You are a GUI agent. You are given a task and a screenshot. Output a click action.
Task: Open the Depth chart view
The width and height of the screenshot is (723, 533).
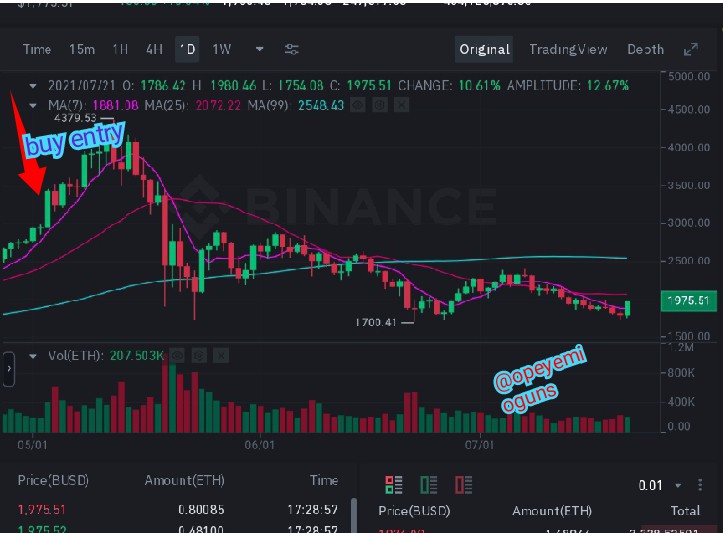click(x=646, y=49)
